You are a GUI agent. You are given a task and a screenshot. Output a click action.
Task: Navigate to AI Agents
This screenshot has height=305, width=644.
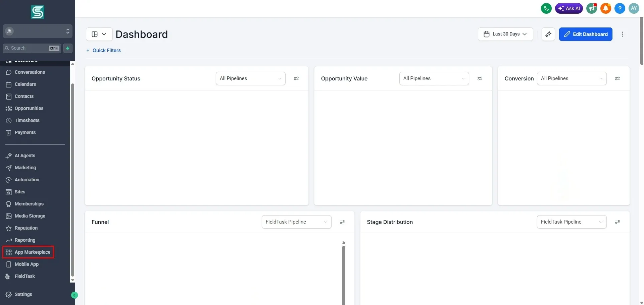point(25,156)
